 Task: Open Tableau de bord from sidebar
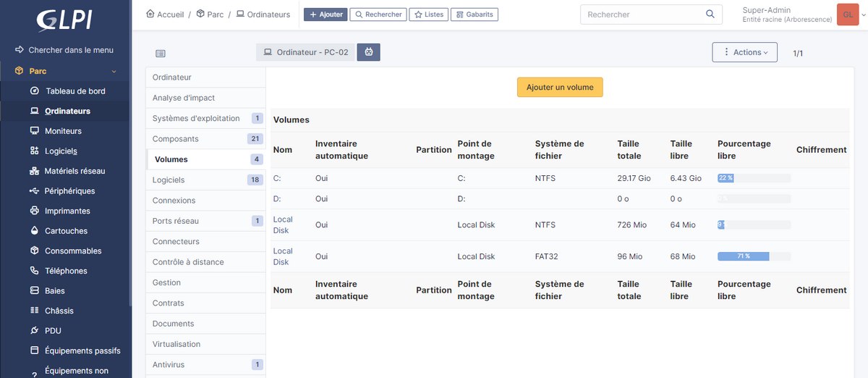[75, 91]
